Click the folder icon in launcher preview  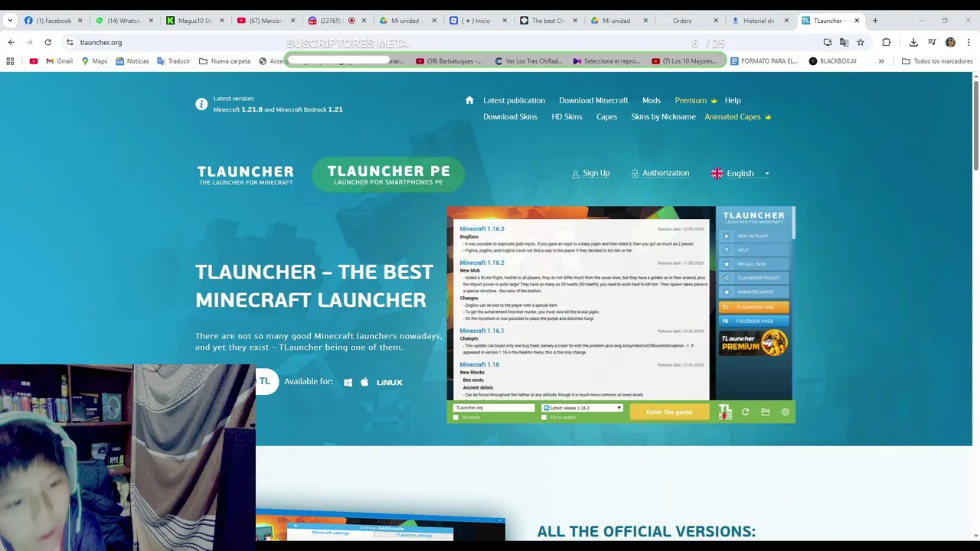pyautogui.click(x=765, y=412)
